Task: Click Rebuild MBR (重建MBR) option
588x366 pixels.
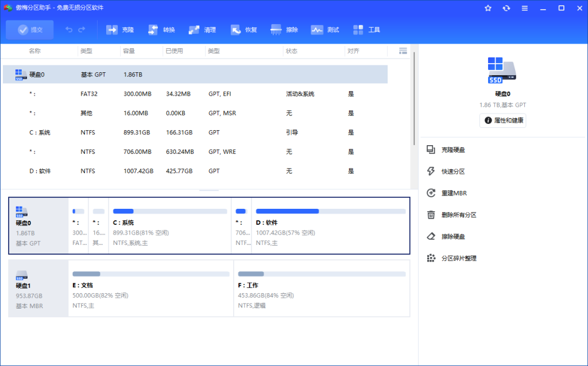Action: [x=454, y=193]
